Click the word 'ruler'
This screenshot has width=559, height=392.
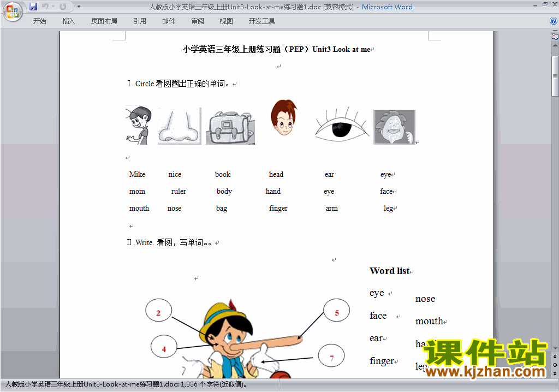coord(179,192)
